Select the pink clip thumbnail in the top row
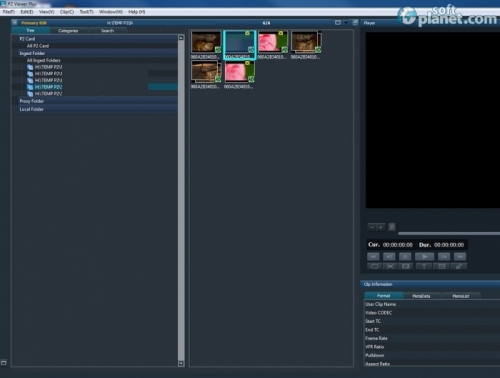500x378 pixels. tap(273, 42)
